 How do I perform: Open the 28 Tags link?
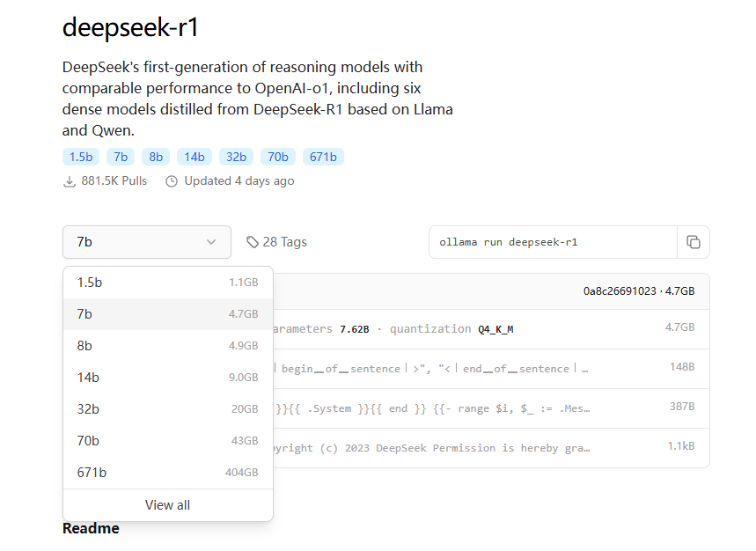click(x=283, y=242)
